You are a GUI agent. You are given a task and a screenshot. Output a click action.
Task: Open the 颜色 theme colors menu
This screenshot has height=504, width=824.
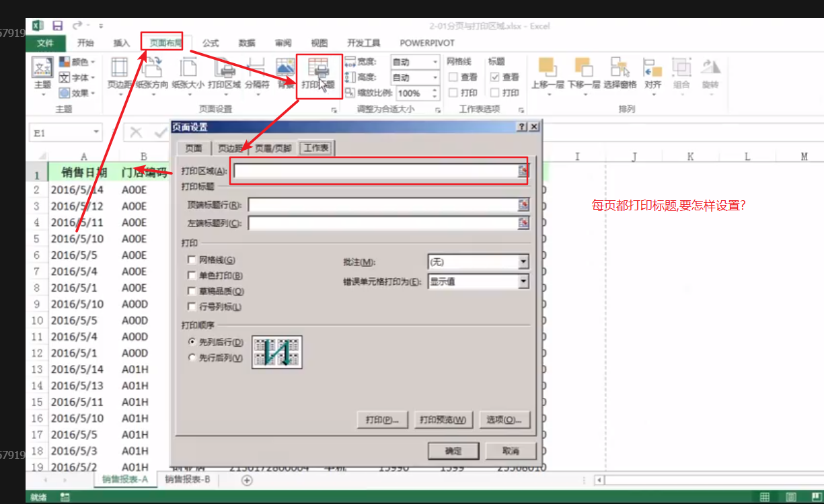pos(77,62)
